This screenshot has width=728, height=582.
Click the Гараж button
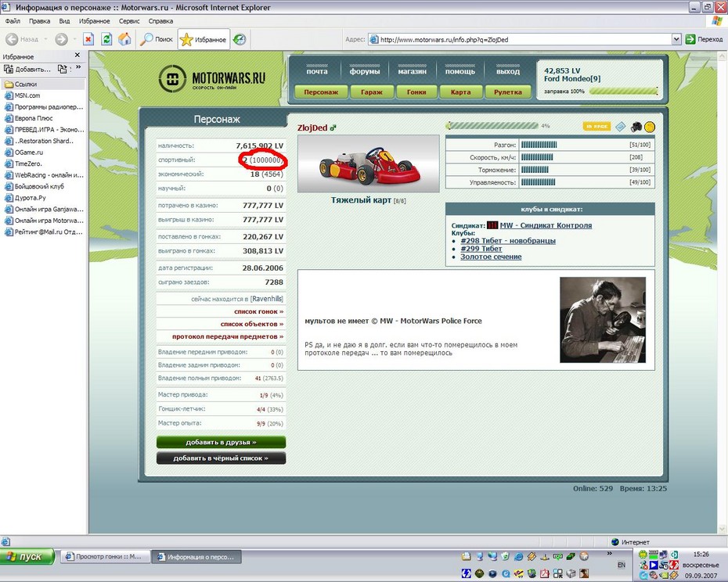coord(372,92)
